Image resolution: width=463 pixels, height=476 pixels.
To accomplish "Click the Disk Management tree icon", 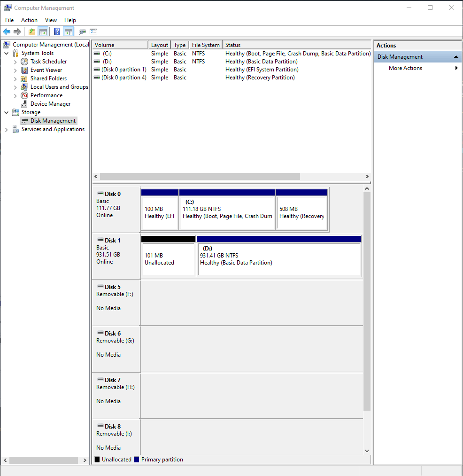I will coord(24,121).
